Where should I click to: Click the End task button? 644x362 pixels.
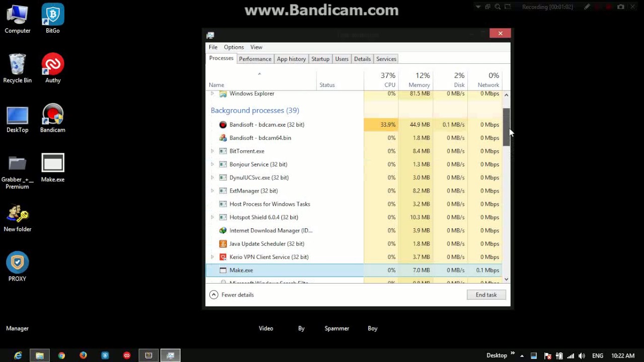click(x=486, y=295)
